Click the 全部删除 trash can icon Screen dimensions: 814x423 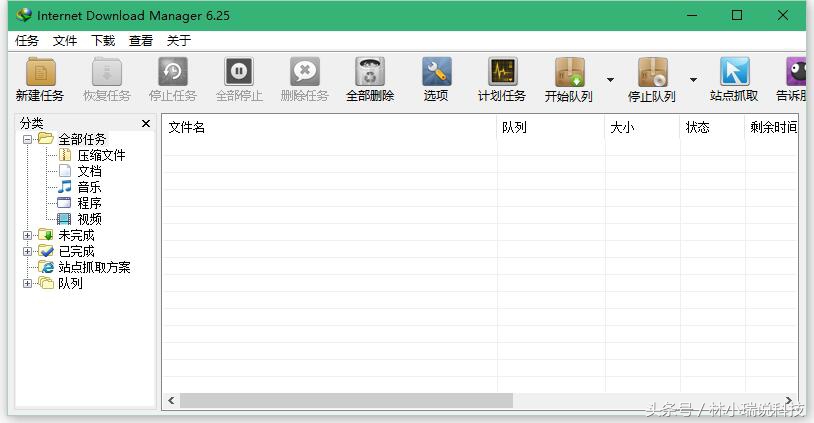(370, 73)
